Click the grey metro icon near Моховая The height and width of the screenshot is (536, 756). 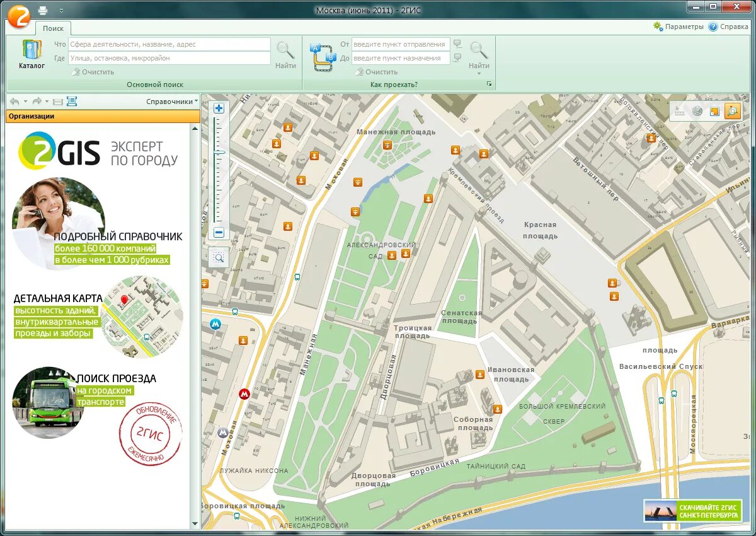(222, 433)
